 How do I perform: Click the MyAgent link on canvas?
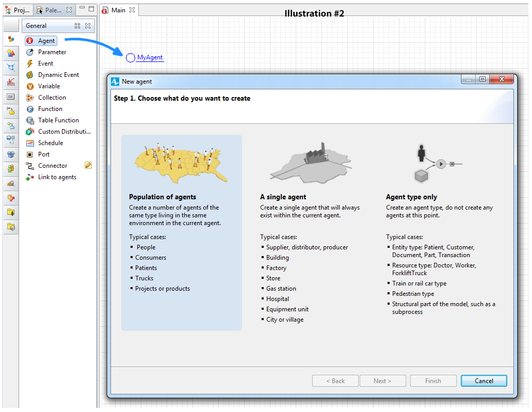[x=150, y=58]
